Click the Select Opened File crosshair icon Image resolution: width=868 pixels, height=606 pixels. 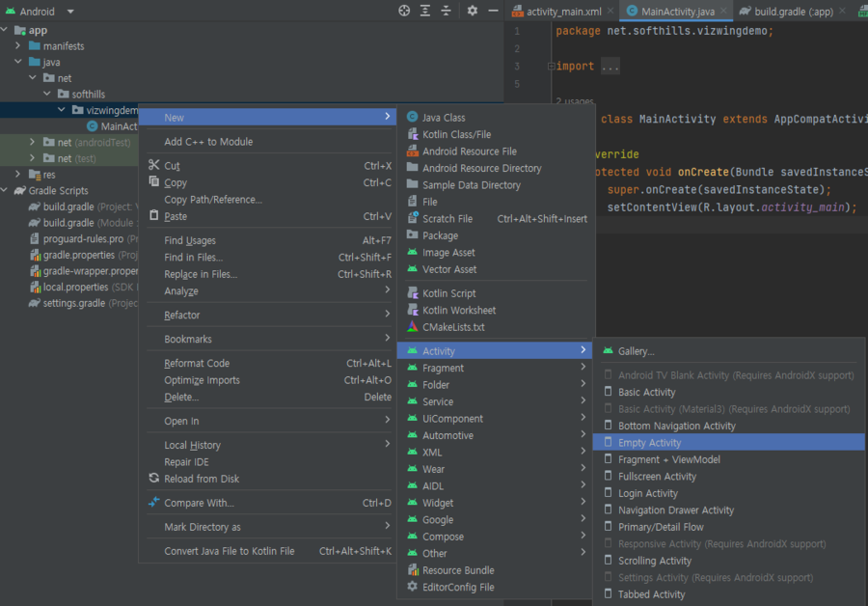click(404, 11)
